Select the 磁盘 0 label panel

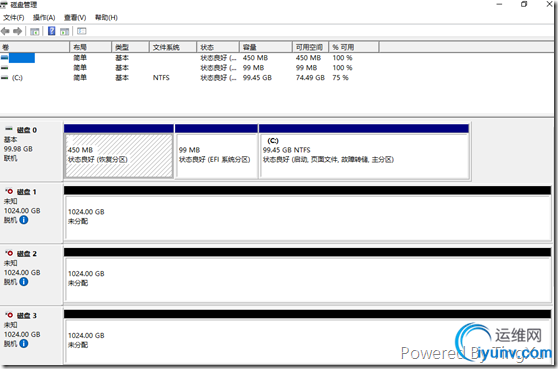[31, 151]
